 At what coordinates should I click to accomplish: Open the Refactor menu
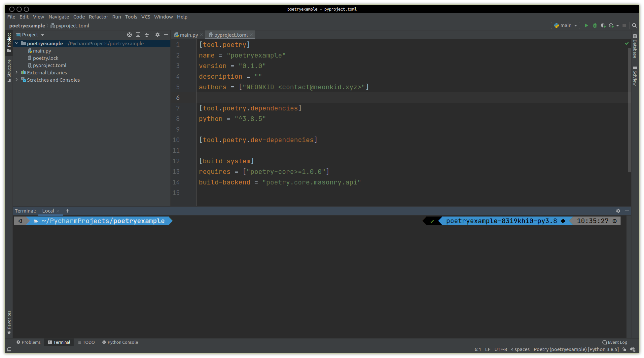coord(98,17)
